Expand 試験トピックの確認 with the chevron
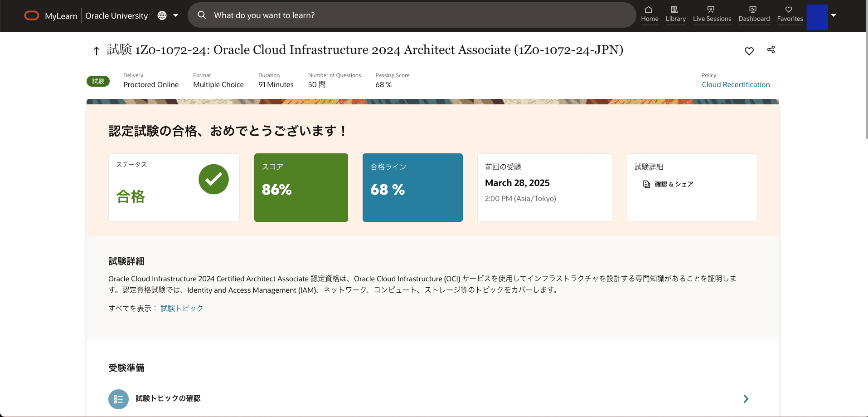 [x=746, y=399]
